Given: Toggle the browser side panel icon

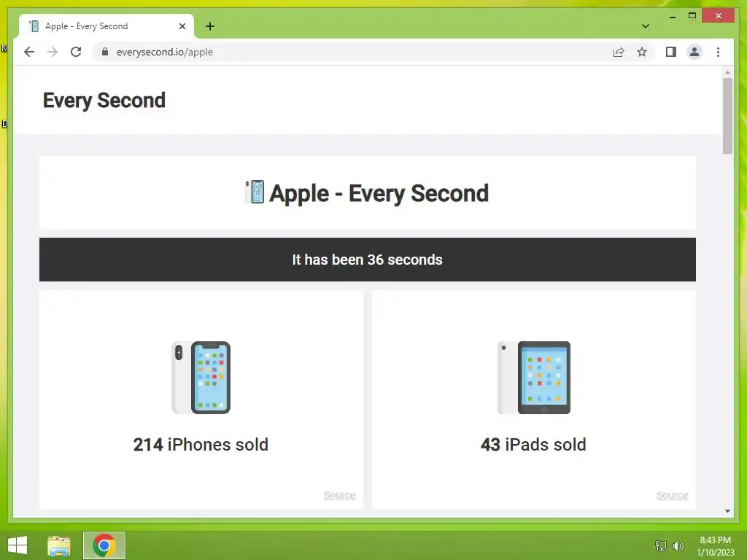Looking at the screenshot, I should (671, 52).
